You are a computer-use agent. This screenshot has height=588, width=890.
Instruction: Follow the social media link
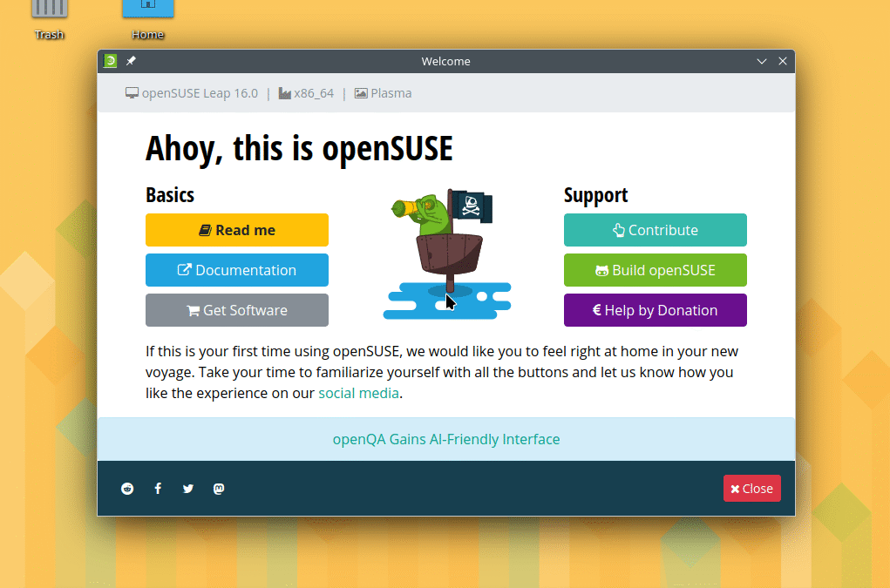click(358, 393)
